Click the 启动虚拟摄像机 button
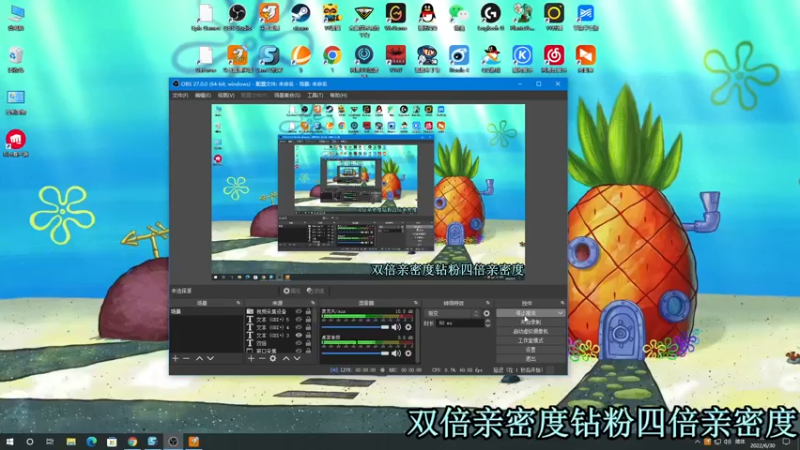 (531, 331)
